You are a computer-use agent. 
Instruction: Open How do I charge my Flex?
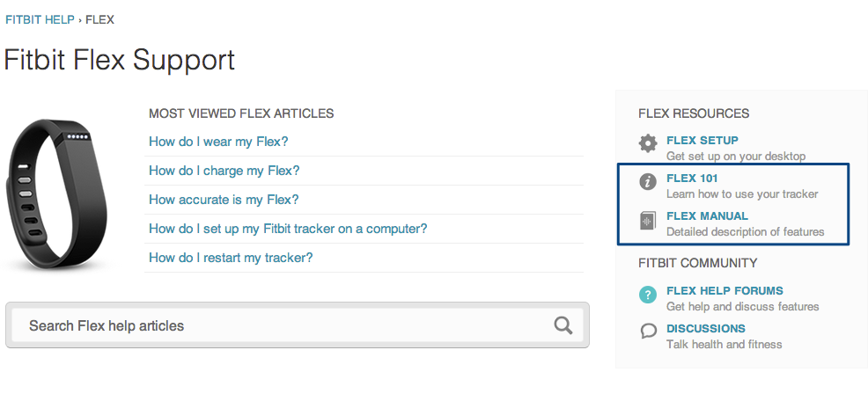point(224,171)
